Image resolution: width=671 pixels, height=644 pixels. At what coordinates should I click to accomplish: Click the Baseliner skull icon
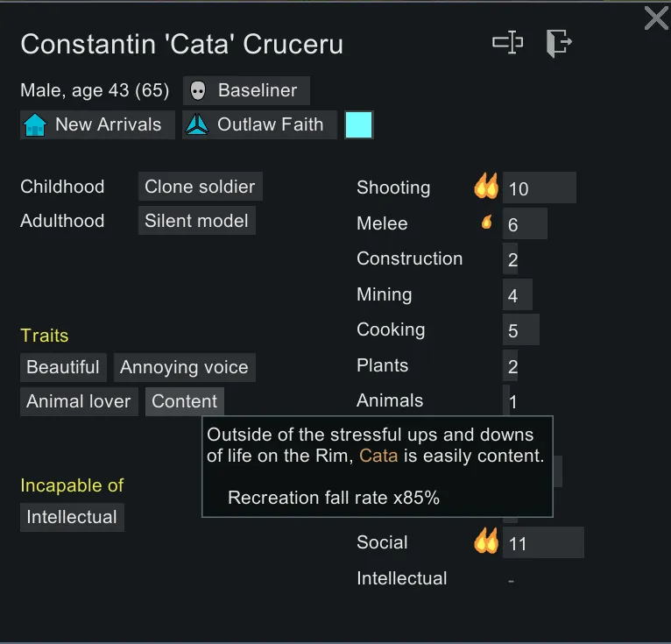199,90
